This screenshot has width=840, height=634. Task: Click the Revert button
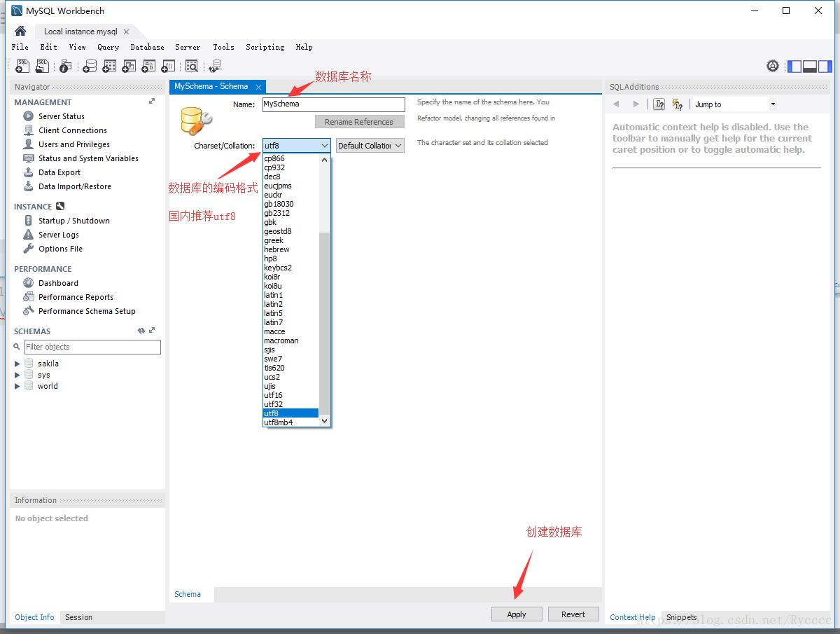click(x=573, y=614)
